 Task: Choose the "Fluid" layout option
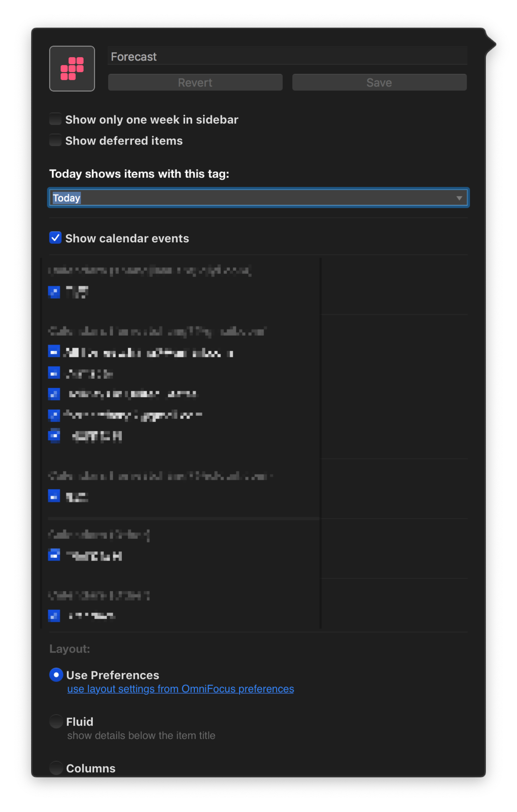pos(55,721)
